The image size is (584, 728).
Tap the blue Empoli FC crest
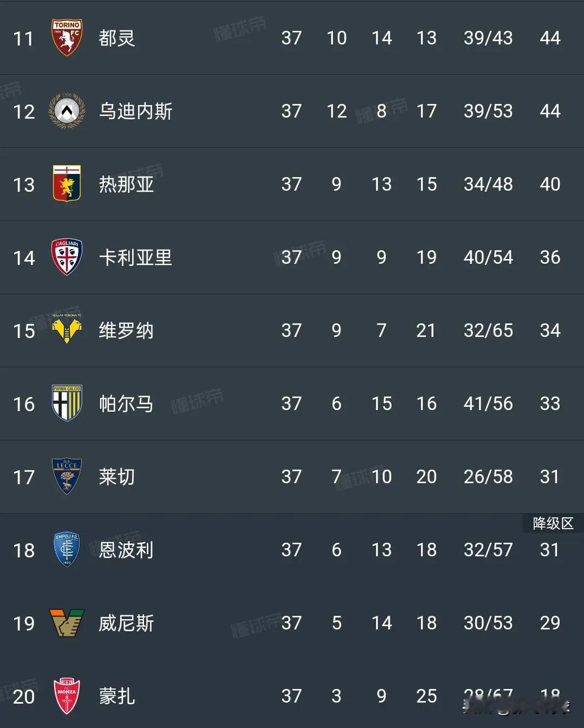[x=67, y=550]
